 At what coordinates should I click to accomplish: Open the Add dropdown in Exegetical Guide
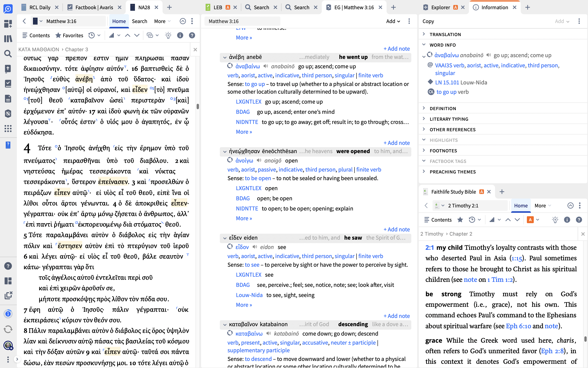point(393,21)
